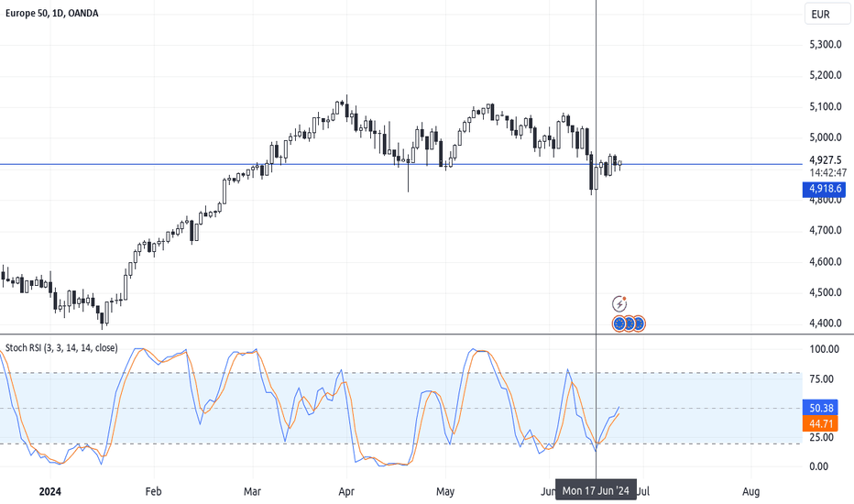Open the rightmost EU flag economic event
The width and height of the screenshot is (854, 504).
pos(639,323)
